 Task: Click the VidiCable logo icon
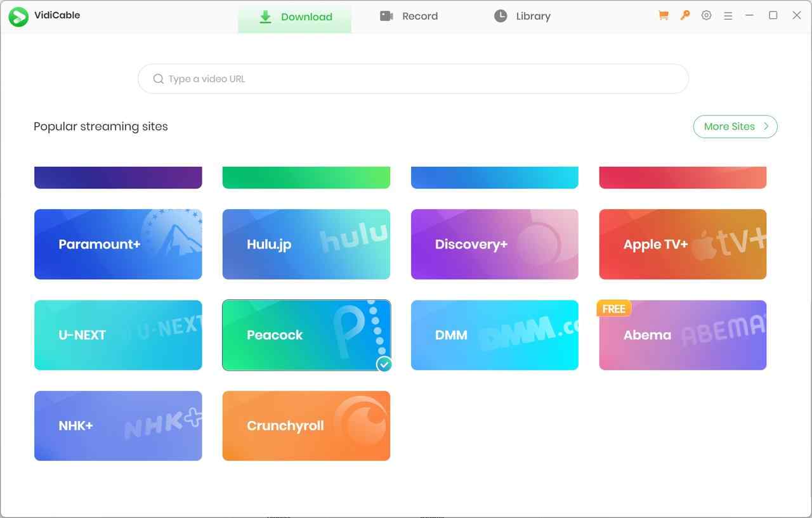pyautogui.click(x=18, y=16)
